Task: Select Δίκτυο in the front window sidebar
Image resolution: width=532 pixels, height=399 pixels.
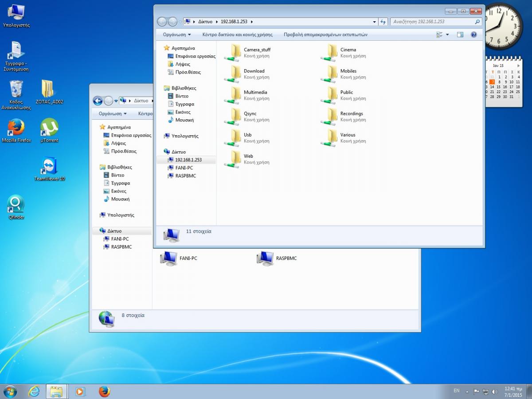Action: pos(175,152)
